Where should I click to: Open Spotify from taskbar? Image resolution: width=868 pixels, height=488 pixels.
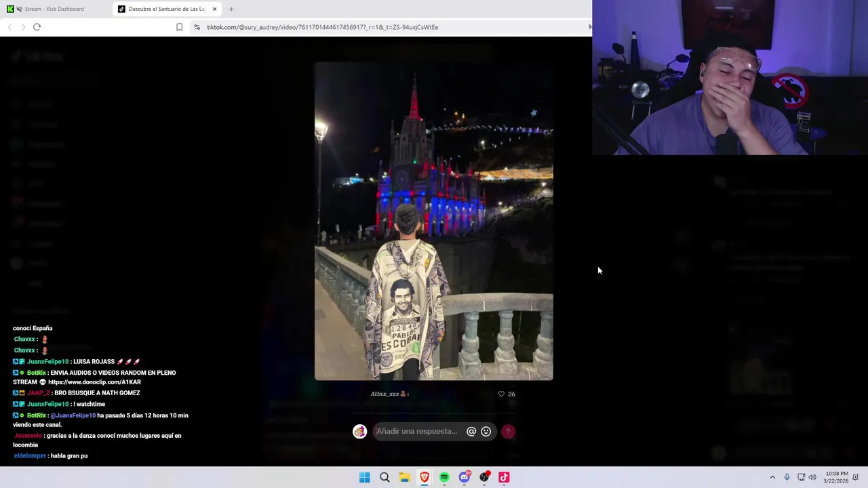point(444,477)
